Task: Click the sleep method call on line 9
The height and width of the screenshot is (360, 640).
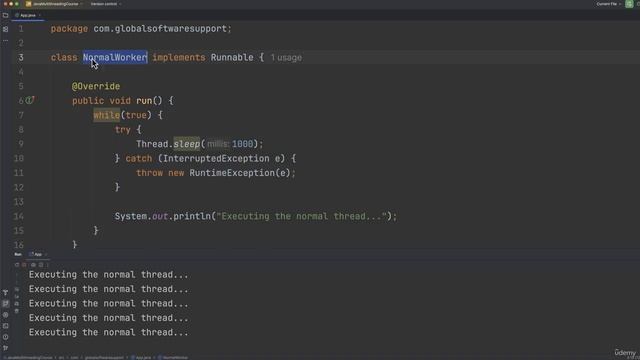Action: tap(187, 144)
